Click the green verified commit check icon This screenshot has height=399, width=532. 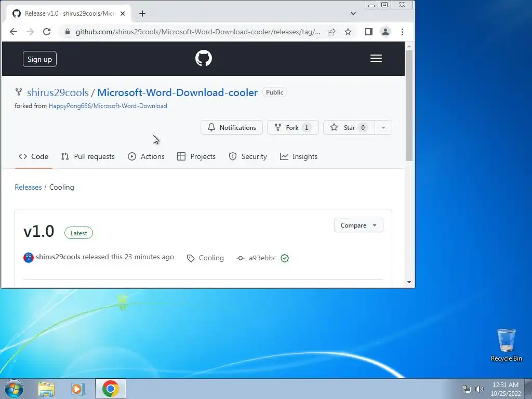point(285,258)
